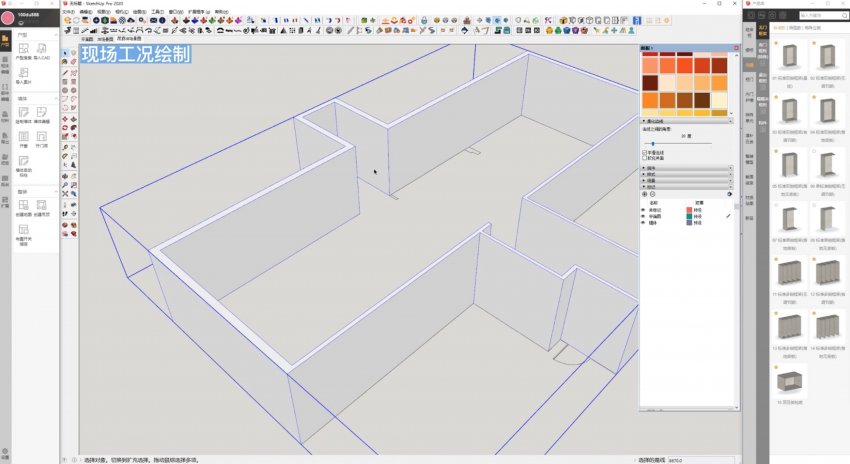
Task: Pick the salmon pink material swatch
Action: tap(650, 66)
